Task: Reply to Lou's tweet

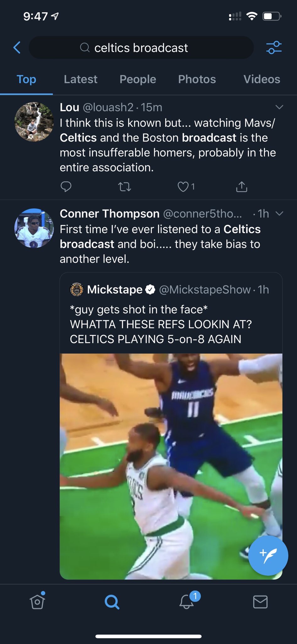Action: tap(66, 187)
